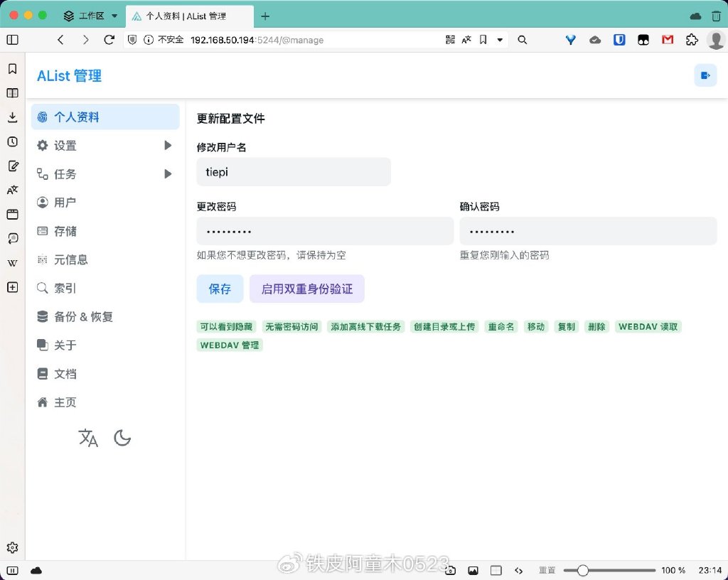The image size is (728, 580).
Task: Reload the current page
Action: [109, 40]
